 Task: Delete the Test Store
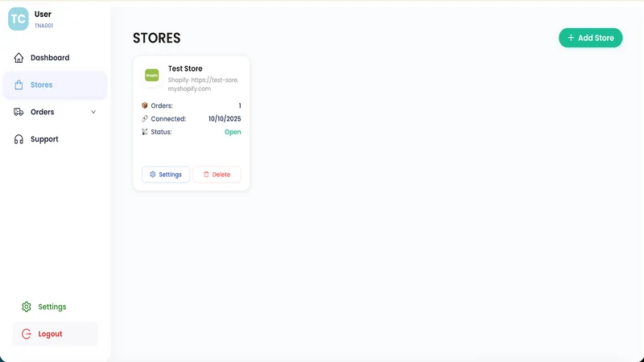[x=217, y=175]
